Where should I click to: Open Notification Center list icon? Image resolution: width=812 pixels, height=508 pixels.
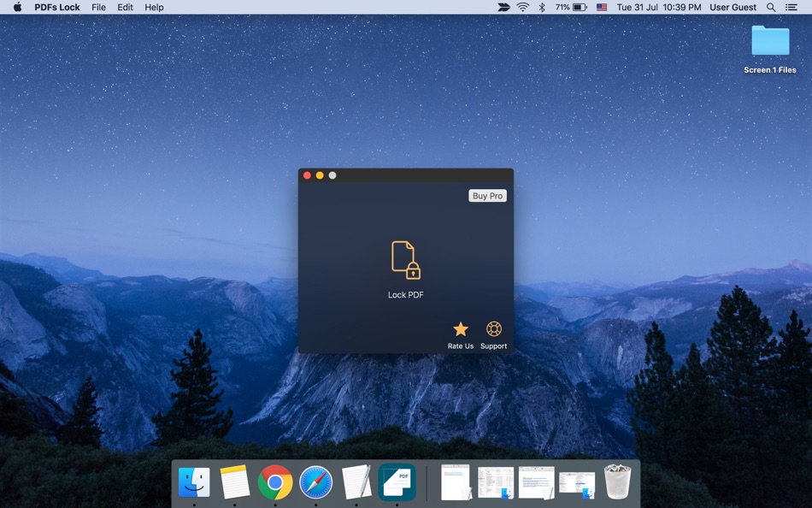[x=791, y=7]
